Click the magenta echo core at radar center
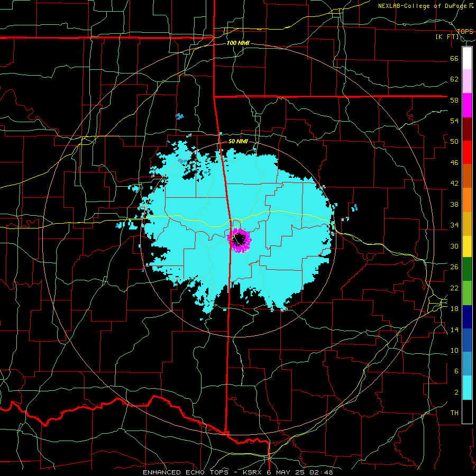The image size is (476, 476). (240, 241)
